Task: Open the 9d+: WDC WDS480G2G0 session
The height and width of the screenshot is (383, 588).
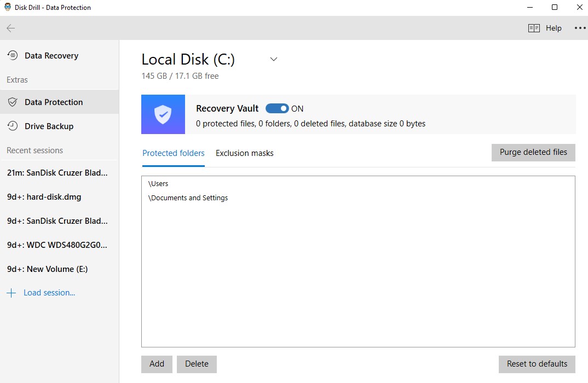Action: tap(59, 245)
